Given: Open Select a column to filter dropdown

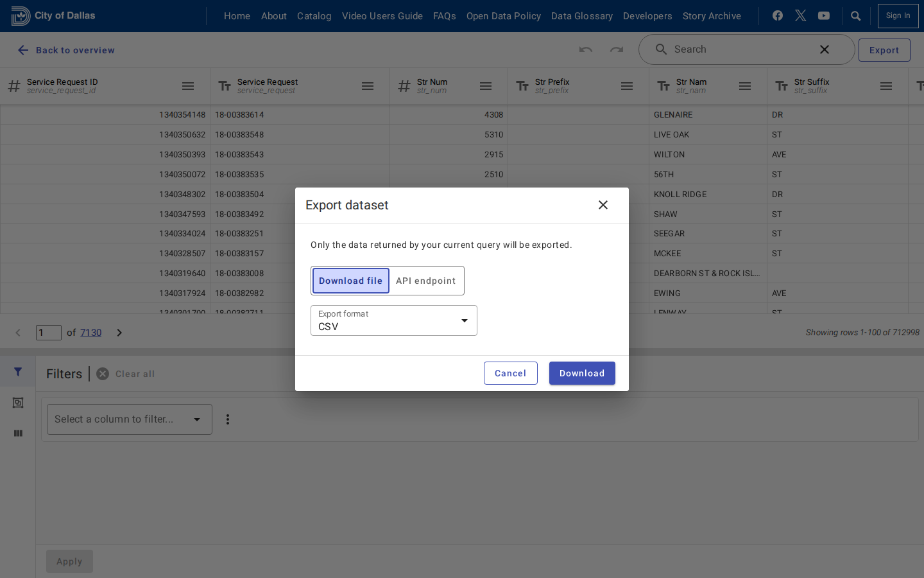Looking at the screenshot, I should pyautogui.click(x=130, y=419).
